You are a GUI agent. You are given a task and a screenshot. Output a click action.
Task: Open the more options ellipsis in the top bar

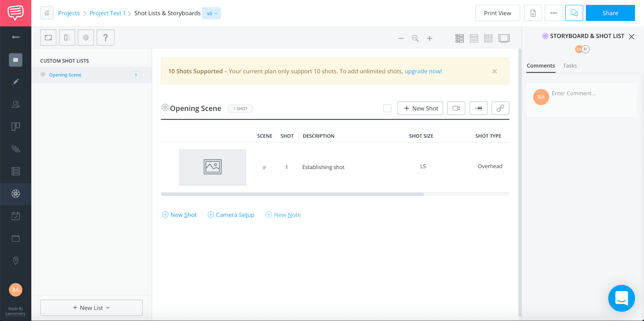coord(553,13)
